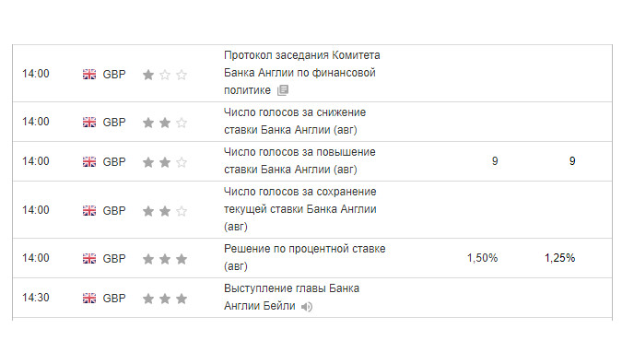The width and height of the screenshot is (622, 364).
Task: Open 'Решение по процентной ставке (авг)' event
Action: [x=305, y=258]
